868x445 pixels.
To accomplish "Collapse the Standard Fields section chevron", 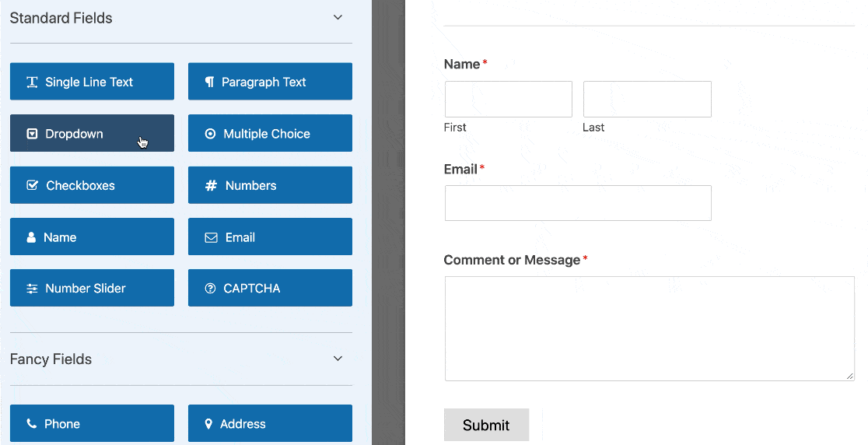I will point(338,18).
